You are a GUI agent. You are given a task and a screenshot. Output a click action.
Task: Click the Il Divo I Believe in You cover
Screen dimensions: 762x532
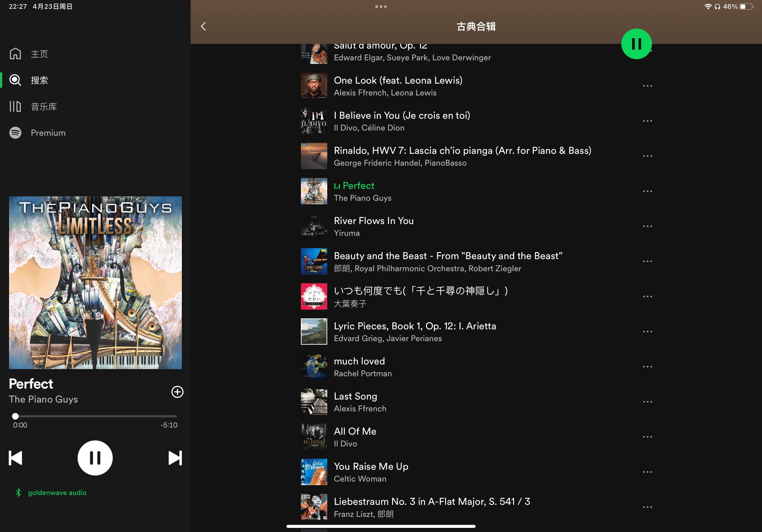[x=314, y=121]
